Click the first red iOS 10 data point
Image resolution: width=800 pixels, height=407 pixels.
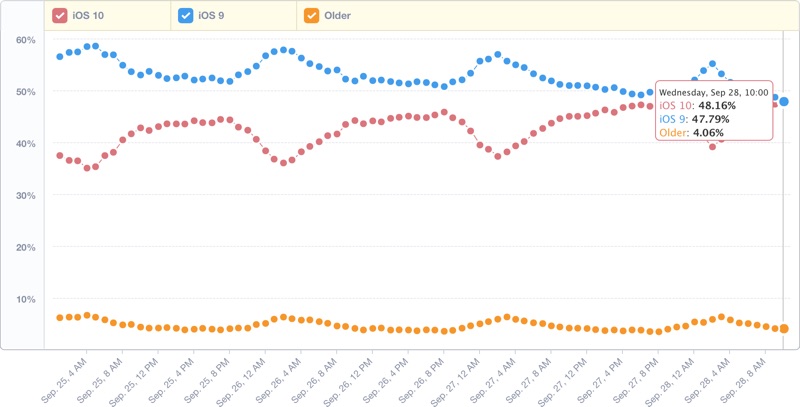60,156
